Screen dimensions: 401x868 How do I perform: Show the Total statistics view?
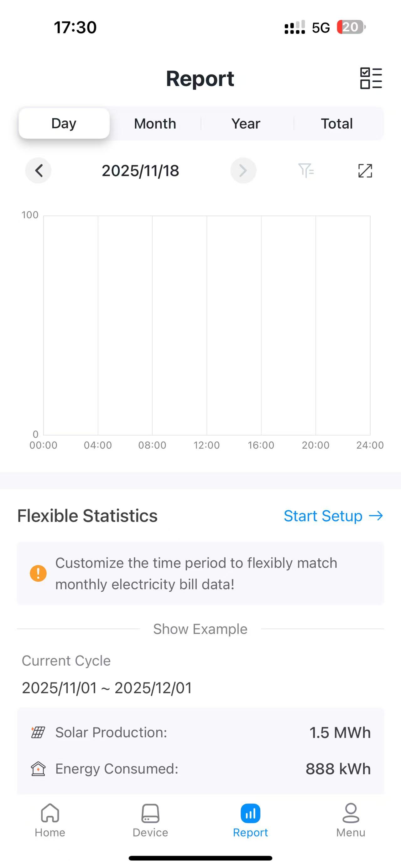pos(337,124)
